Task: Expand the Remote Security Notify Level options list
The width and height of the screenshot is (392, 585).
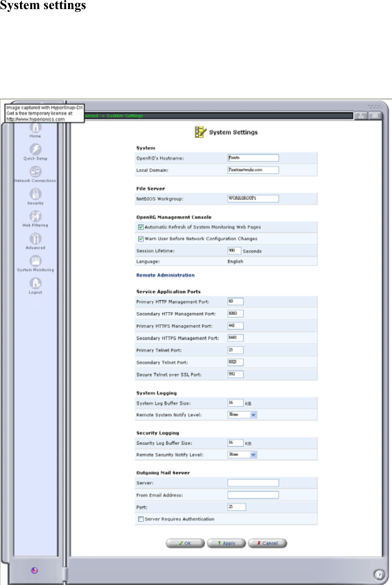Action: coord(254,454)
